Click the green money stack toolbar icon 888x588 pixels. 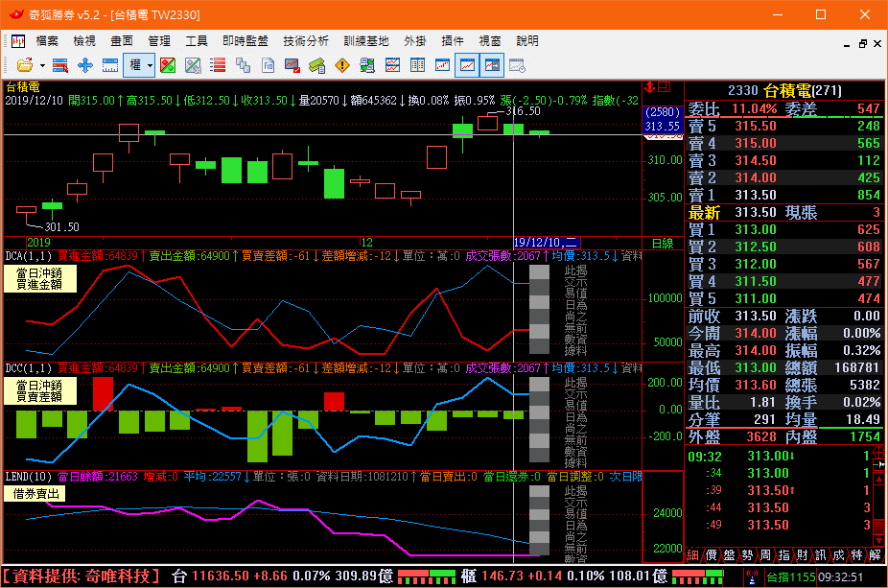(317, 66)
